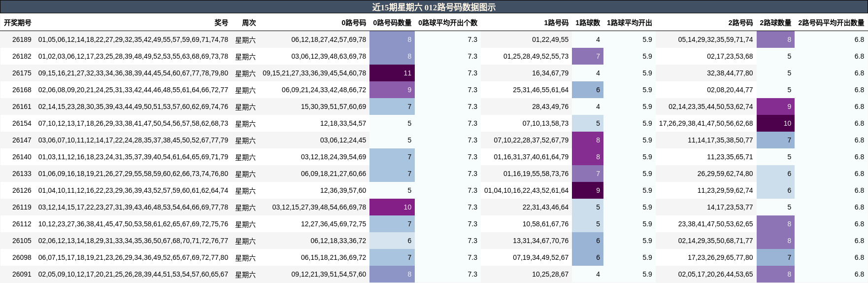Click 2路号码 cell 17,23,26,29,65,77,80
This screenshot has width=868, height=283.
[720, 257]
